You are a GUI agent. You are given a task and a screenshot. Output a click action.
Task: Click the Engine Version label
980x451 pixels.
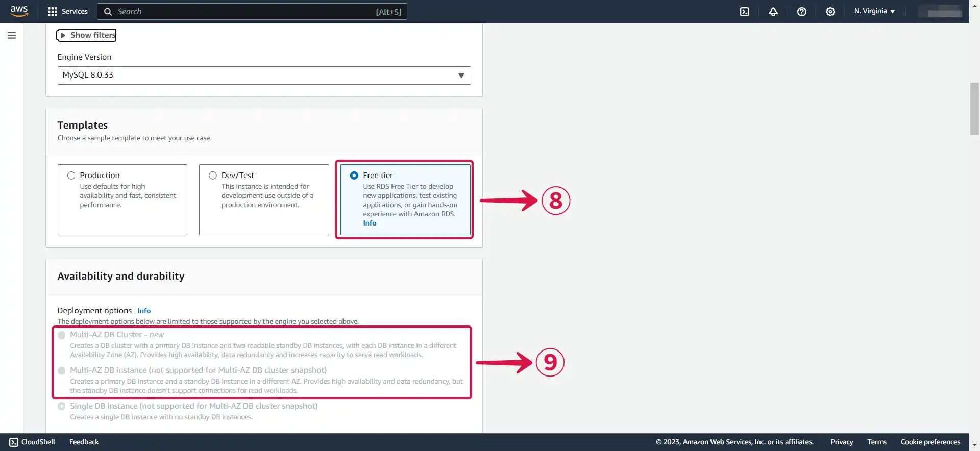(84, 57)
